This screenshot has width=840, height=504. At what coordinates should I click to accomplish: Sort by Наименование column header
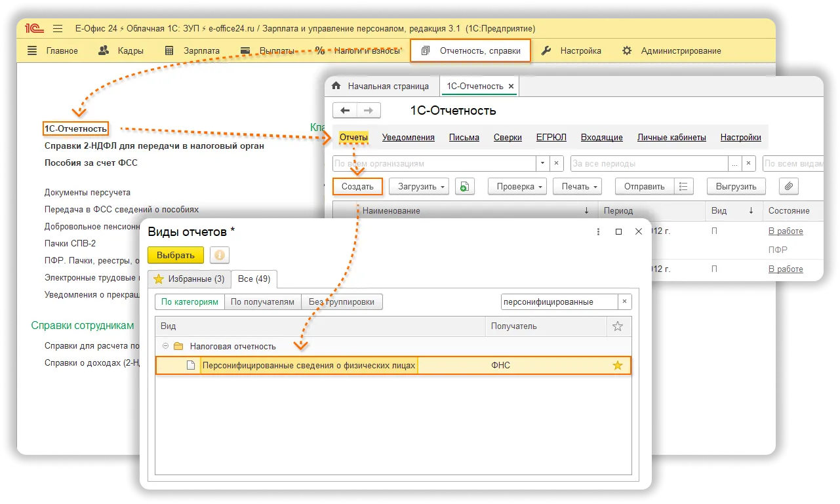[477, 210]
